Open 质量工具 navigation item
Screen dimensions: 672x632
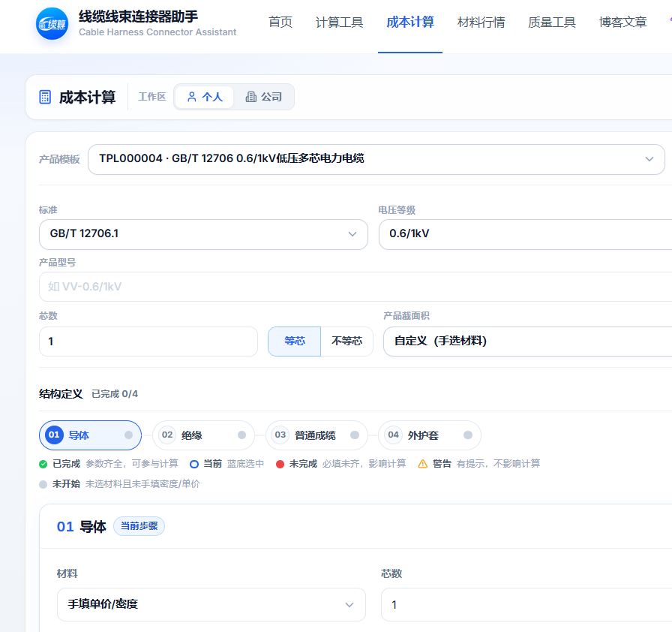click(x=551, y=23)
